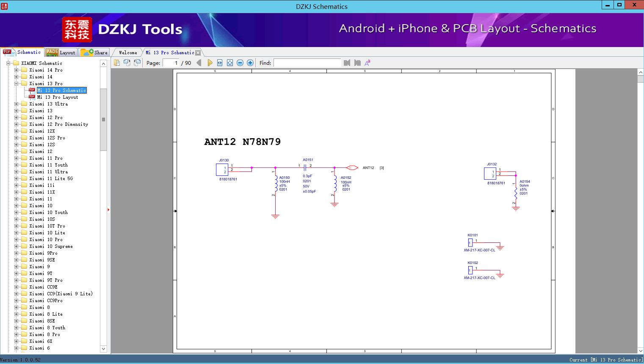The height and width of the screenshot is (364, 644).
Task: Switch to the Welcome document tab
Action: 128,53
